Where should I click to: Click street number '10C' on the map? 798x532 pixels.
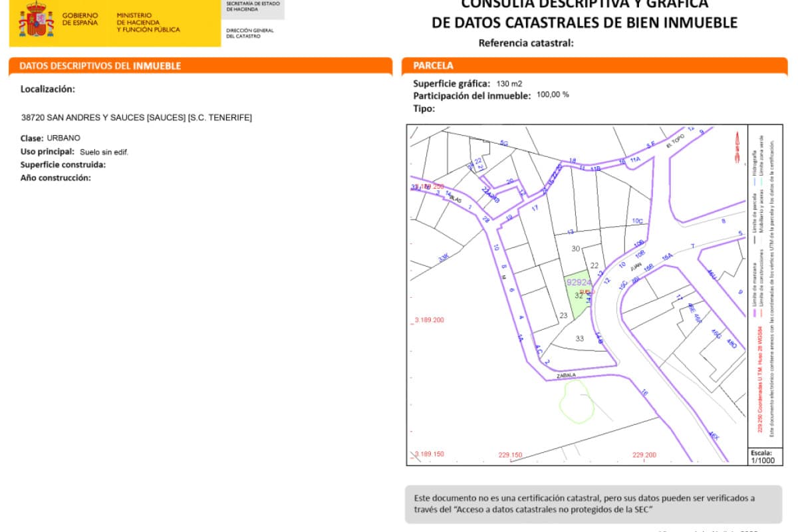638,221
